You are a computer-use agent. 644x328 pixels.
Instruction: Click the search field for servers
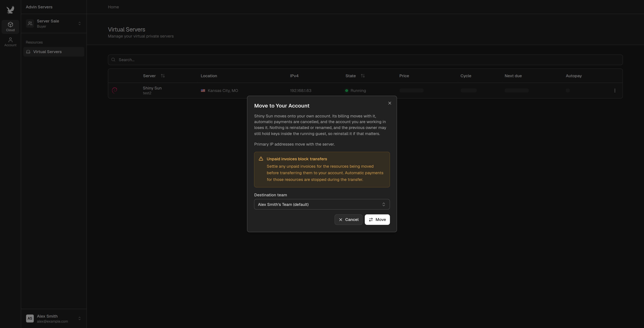[x=365, y=60]
